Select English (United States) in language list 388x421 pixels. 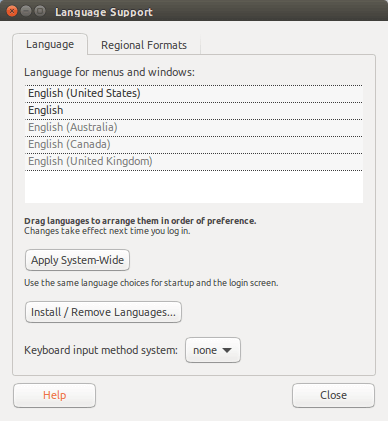click(x=194, y=93)
